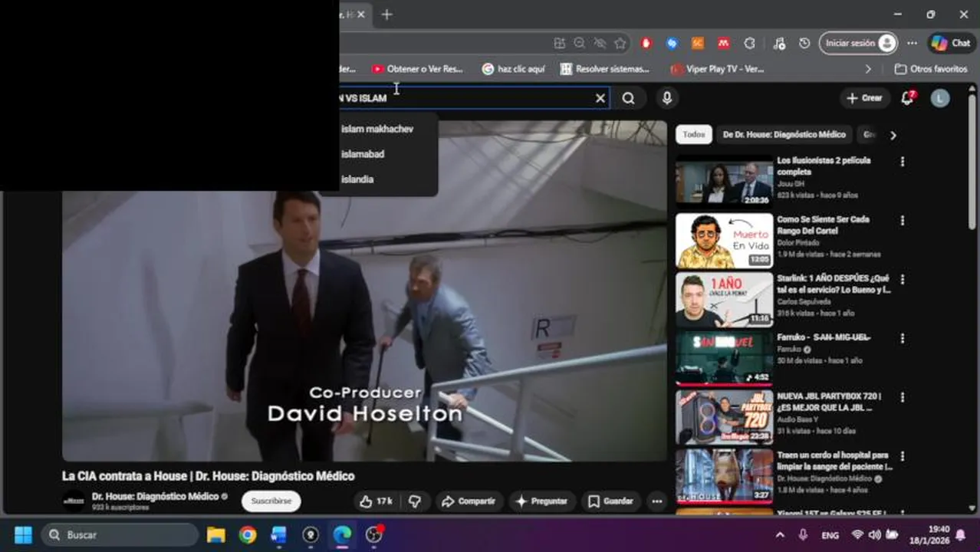Screen dimensions: 980x552
Task: Select the Todos filter chip
Action: click(694, 134)
